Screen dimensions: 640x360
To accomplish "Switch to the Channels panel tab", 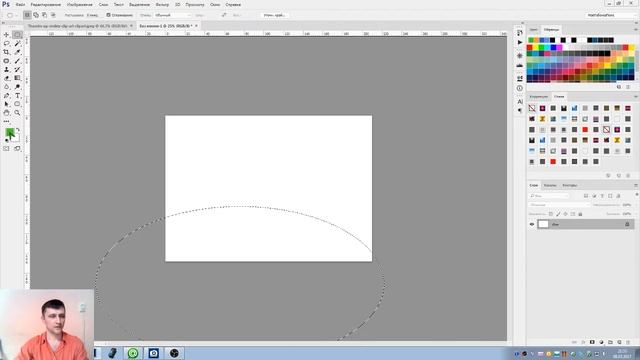I will coord(550,185).
